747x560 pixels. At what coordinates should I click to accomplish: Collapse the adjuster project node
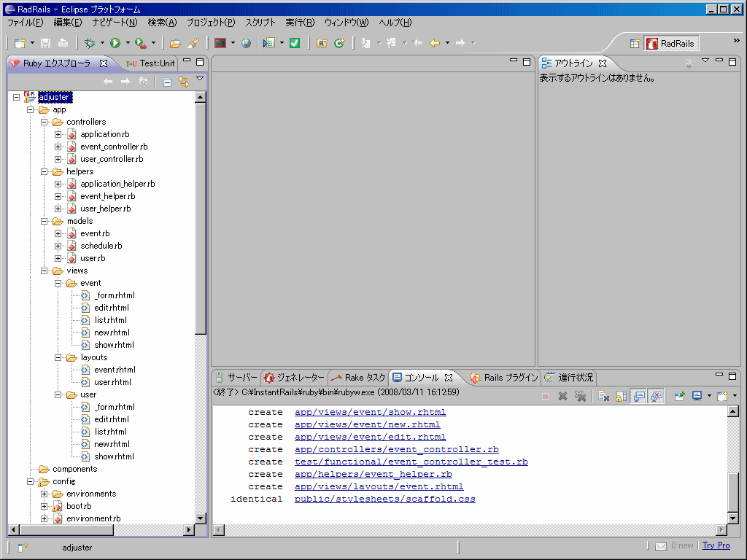point(16,97)
